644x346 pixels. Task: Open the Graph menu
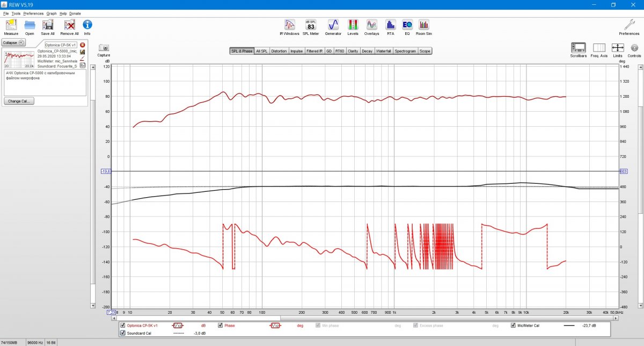click(x=52, y=13)
